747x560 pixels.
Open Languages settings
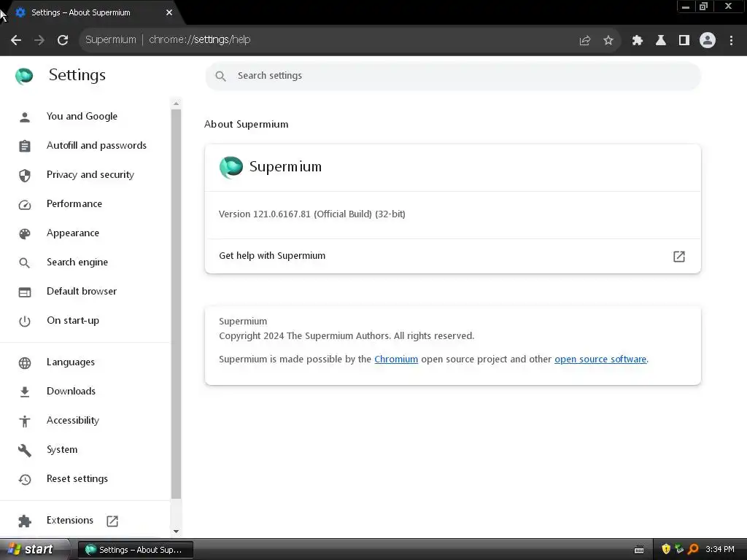tap(71, 362)
